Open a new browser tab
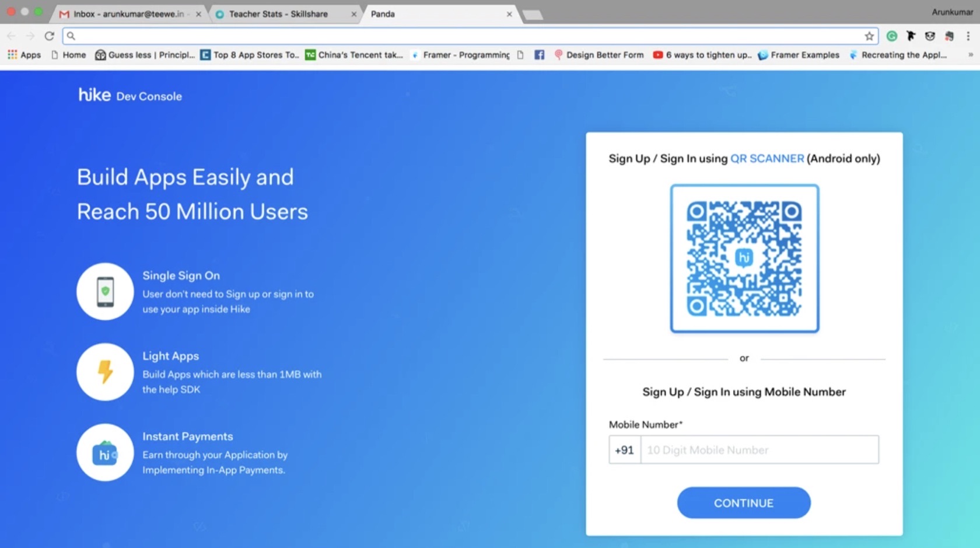The image size is (980, 548). coord(533,15)
